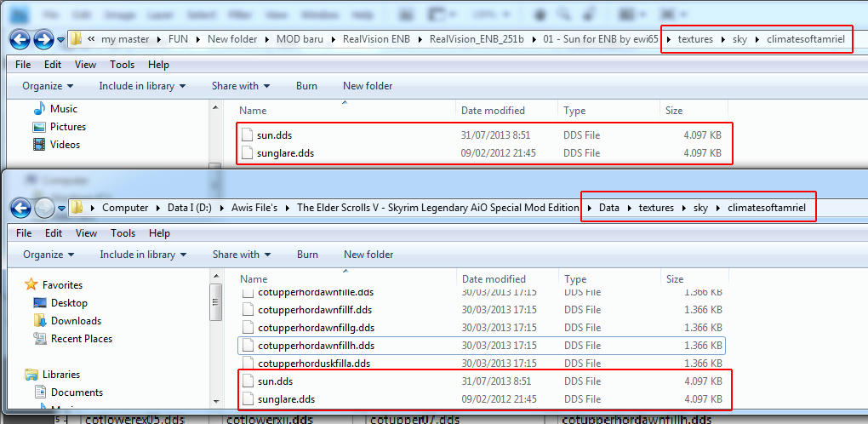Click the Burn button in the top window
The height and width of the screenshot is (424, 868).
[306, 86]
